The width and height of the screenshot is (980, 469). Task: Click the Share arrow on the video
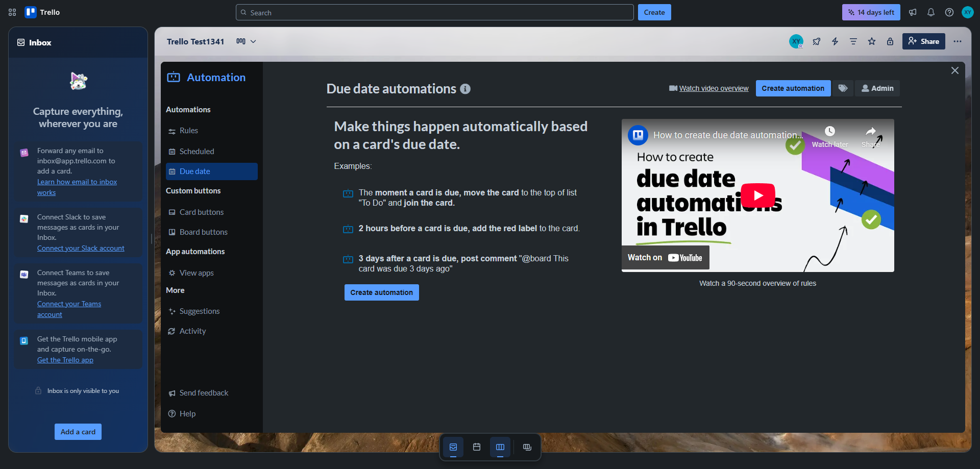coord(871,137)
